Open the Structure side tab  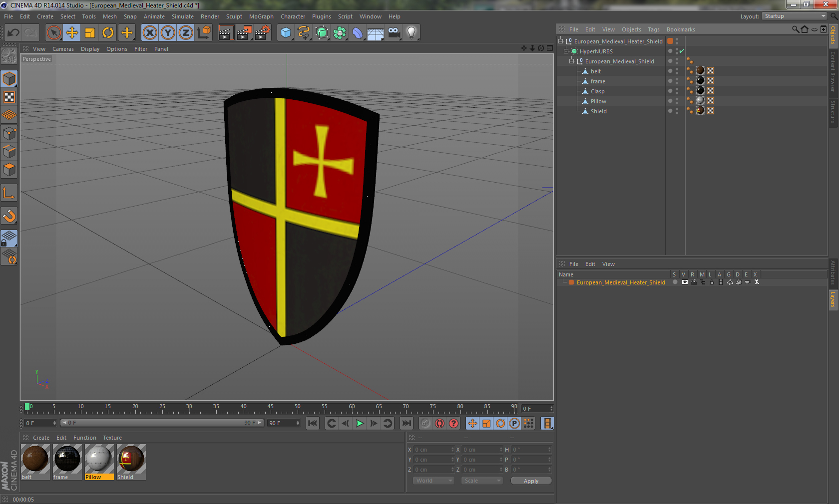coord(833,112)
